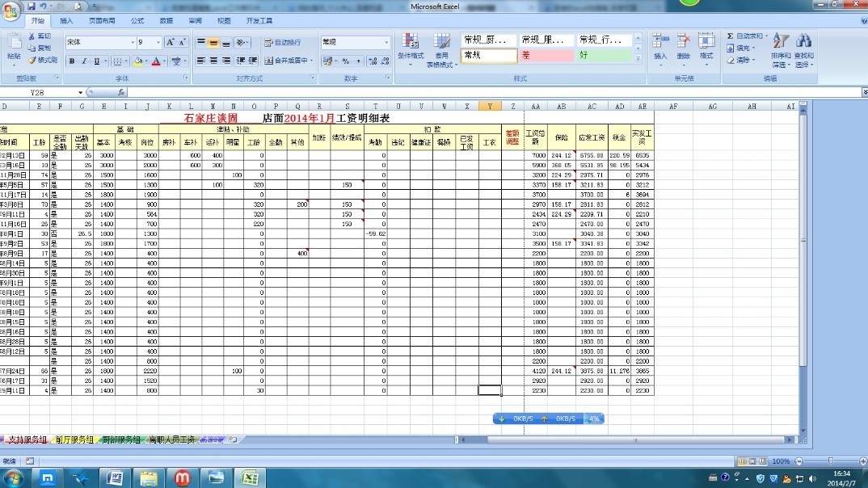Expand the fill color dropdown arrow
The image size is (868, 488).
point(147,61)
